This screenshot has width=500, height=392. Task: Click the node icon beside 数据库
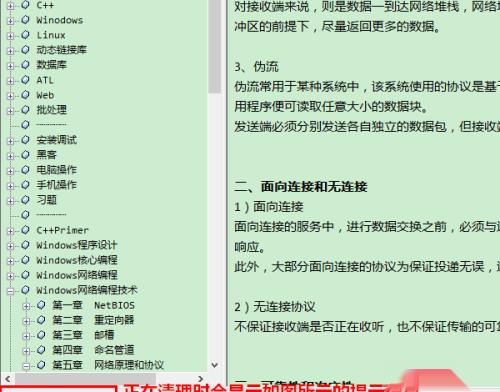[25, 65]
